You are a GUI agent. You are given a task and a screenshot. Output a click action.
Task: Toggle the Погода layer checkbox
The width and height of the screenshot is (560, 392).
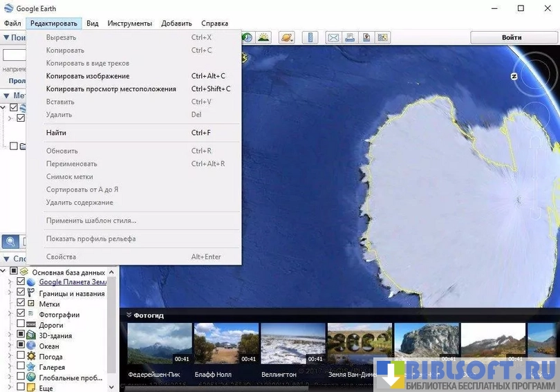coord(21,357)
